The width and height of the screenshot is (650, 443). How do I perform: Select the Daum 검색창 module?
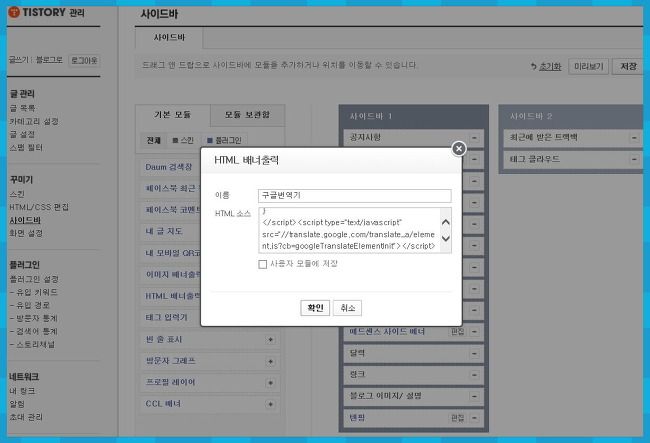[x=169, y=167]
